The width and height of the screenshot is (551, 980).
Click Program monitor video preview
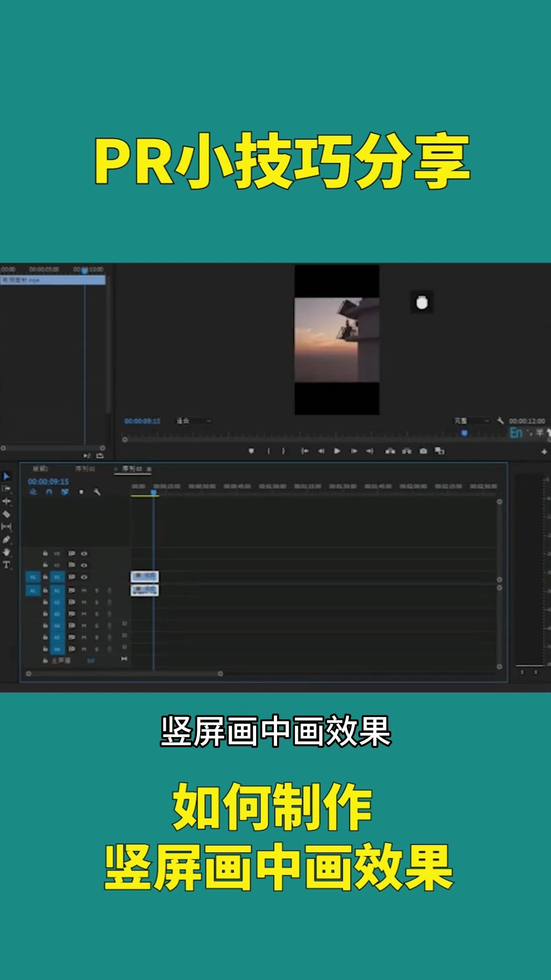click(337, 340)
